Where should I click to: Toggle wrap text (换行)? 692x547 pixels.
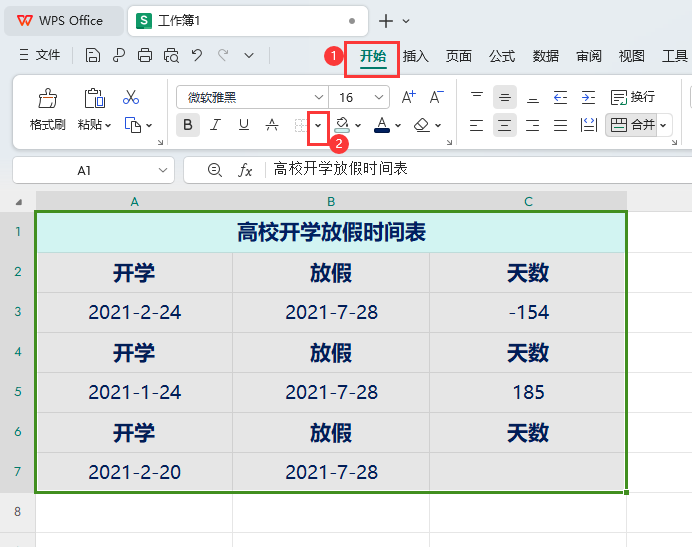632,97
